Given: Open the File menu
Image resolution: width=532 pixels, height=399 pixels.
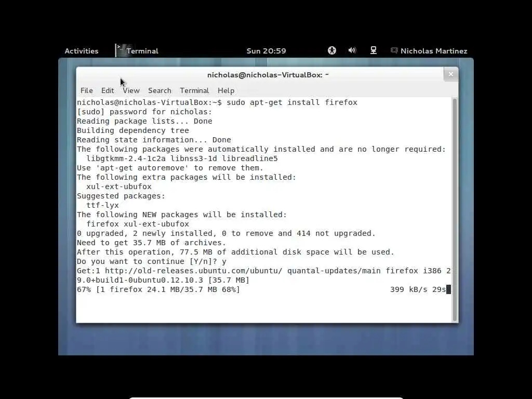Looking at the screenshot, I should (x=87, y=90).
